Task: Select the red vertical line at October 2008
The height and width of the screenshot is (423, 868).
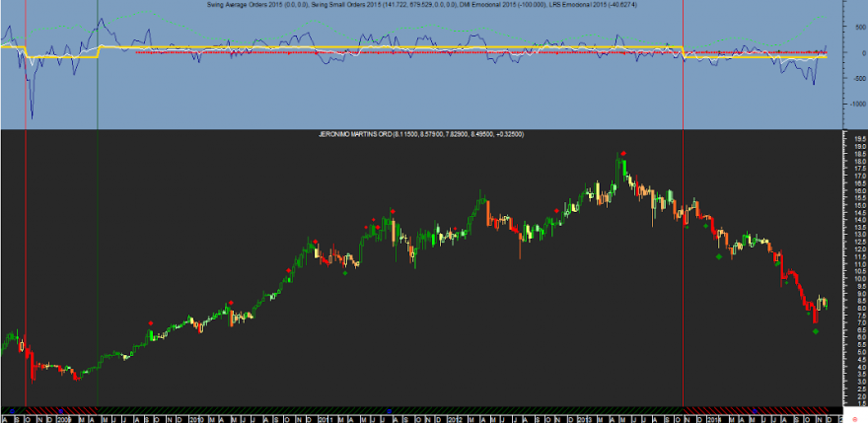Action: coord(26,205)
